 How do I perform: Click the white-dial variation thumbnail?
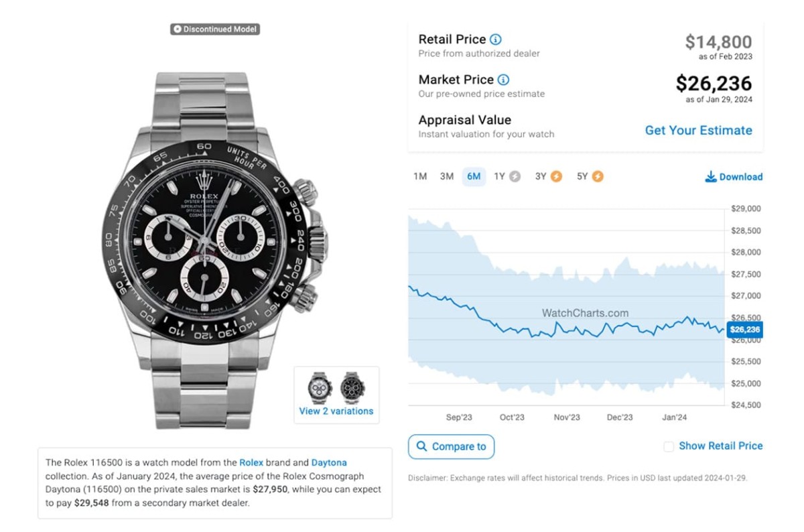coord(320,387)
